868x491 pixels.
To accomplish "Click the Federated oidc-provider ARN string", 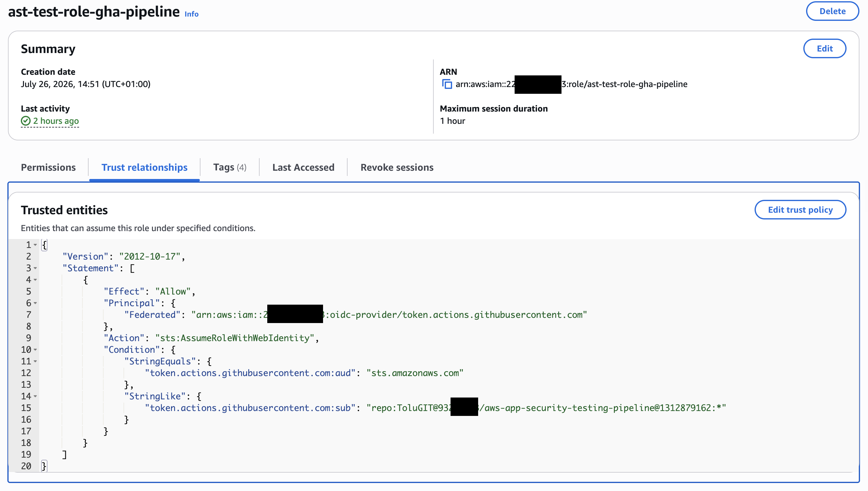I will (389, 315).
